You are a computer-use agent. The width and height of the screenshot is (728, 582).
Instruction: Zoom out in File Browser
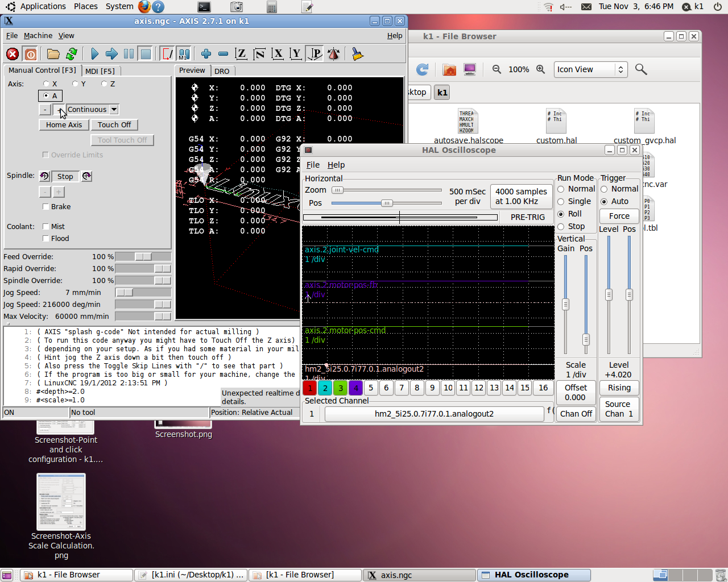pyautogui.click(x=497, y=69)
